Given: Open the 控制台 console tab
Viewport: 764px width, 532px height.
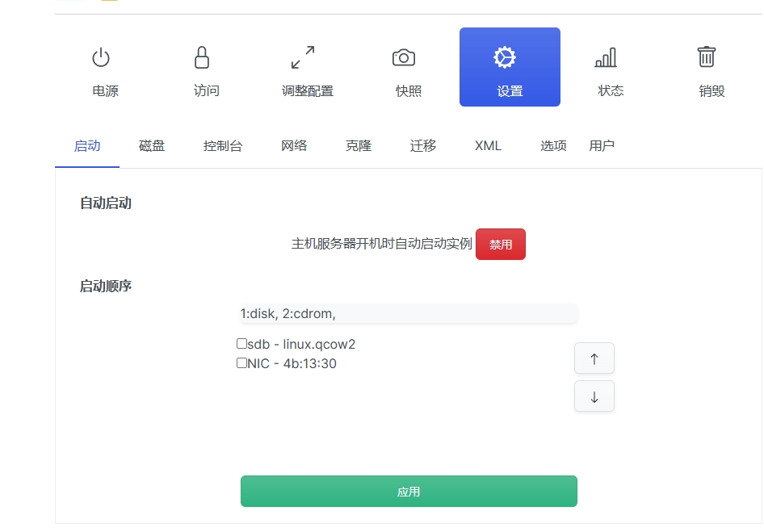Looking at the screenshot, I should (x=223, y=146).
